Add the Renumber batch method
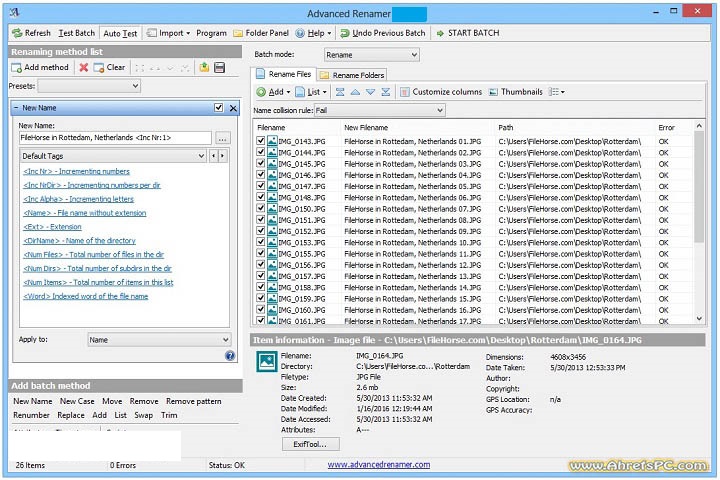 click(31, 415)
